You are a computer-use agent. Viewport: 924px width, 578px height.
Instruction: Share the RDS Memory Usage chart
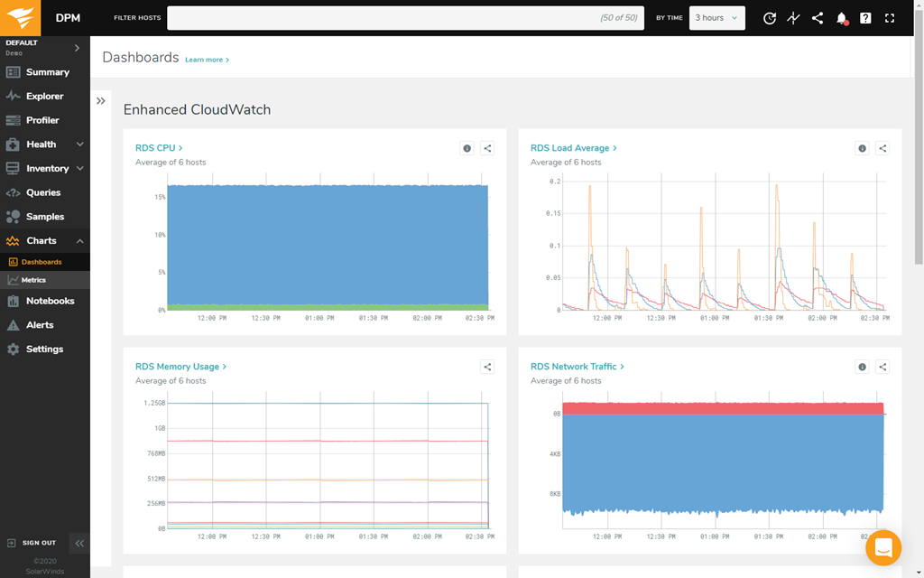click(487, 367)
